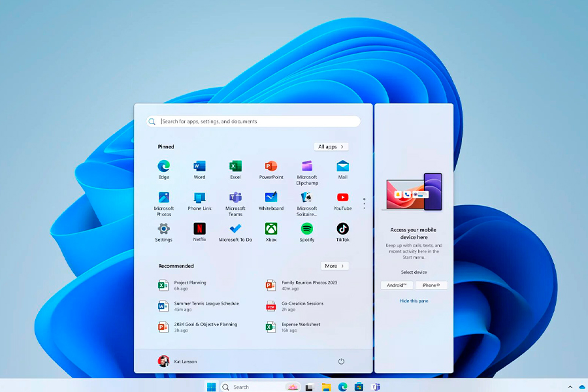The image size is (588, 392).
Task: Open Settings from pinned apps
Action: click(164, 232)
